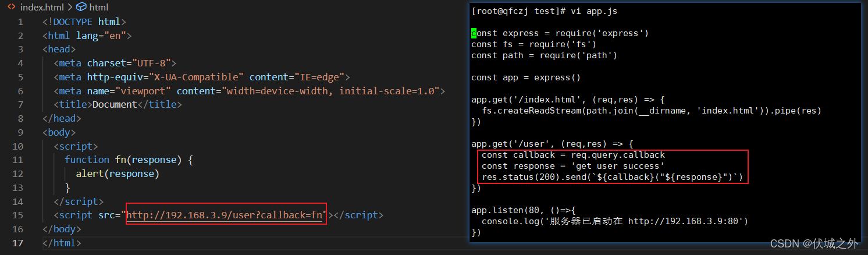Click "const path = require('path')" line

(544, 55)
